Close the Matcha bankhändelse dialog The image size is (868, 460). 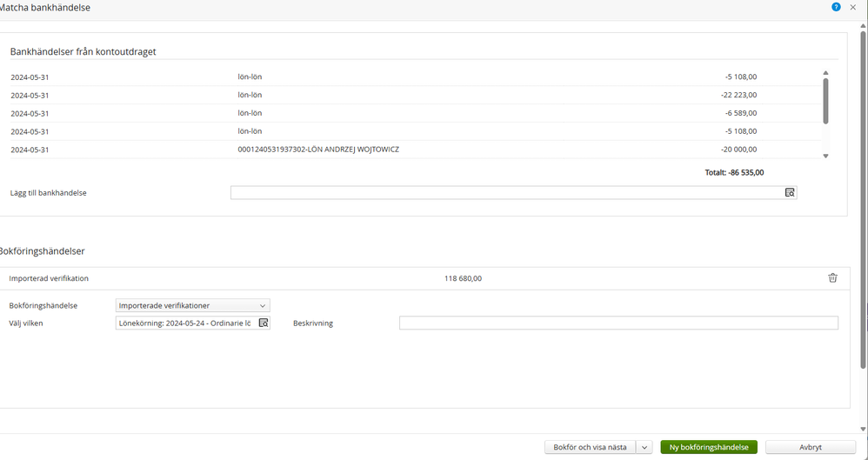853,7
